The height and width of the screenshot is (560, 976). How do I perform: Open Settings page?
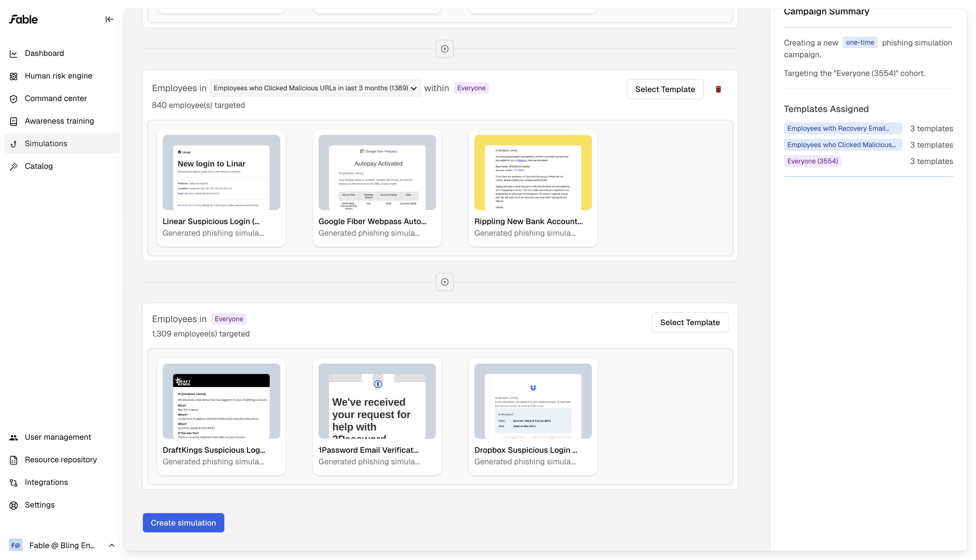point(62,505)
